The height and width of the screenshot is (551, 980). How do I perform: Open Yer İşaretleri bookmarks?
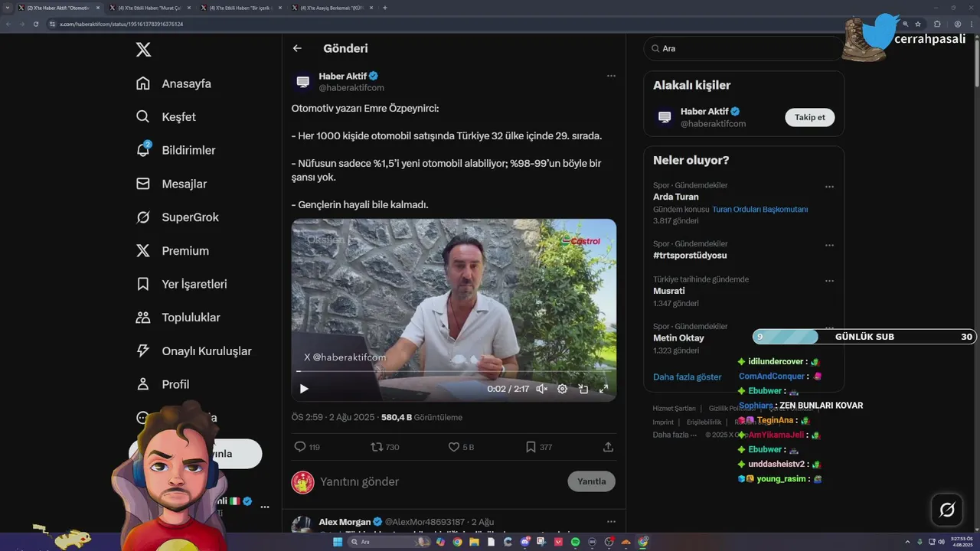click(x=181, y=284)
